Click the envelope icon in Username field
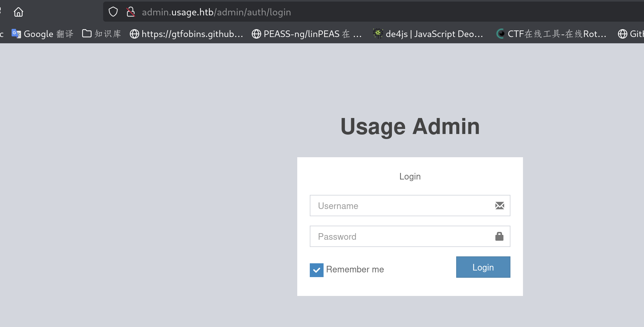Screen dimensions: 644x327 point(499,206)
